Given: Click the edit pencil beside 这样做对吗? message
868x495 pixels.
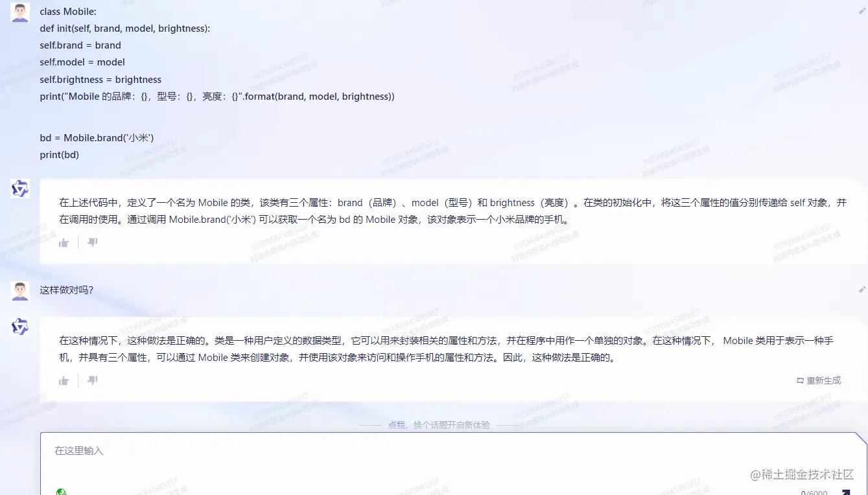Looking at the screenshot, I should 862,290.
